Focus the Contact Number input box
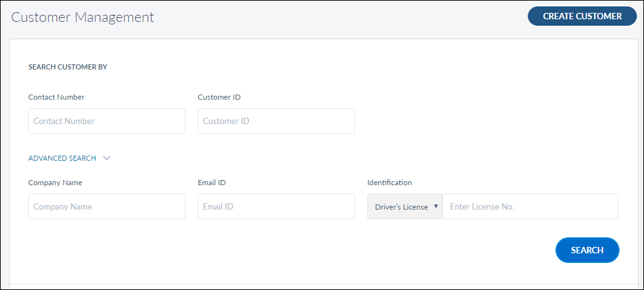Viewport: 644px width, 290px height. (x=107, y=121)
